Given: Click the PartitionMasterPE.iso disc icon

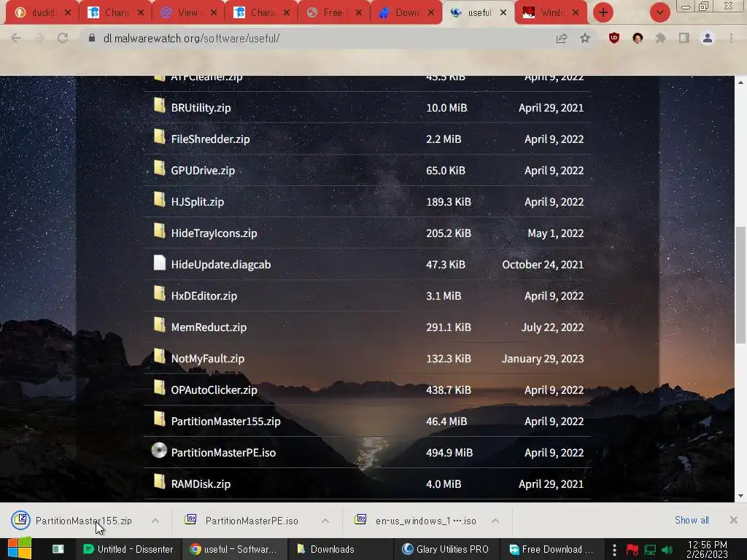Looking at the screenshot, I should coord(159,451).
